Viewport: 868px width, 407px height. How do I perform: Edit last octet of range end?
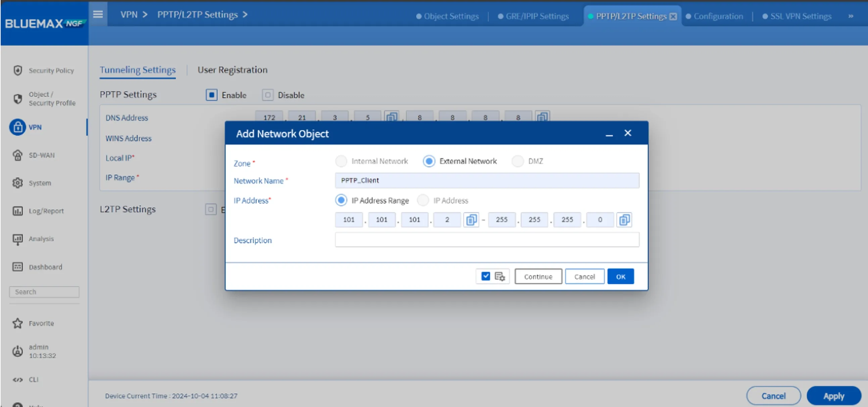tap(600, 220)
